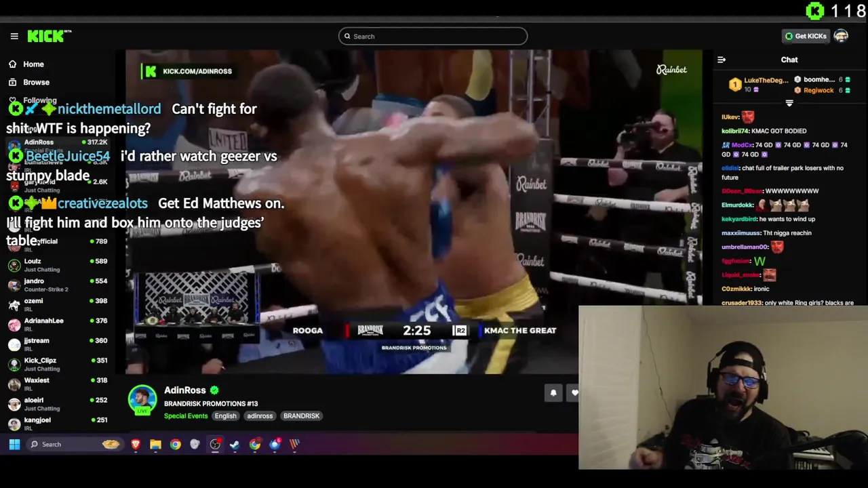868x488 pixels.
Task: Click the Home sidebar icon
Action: tap(12, 64)
